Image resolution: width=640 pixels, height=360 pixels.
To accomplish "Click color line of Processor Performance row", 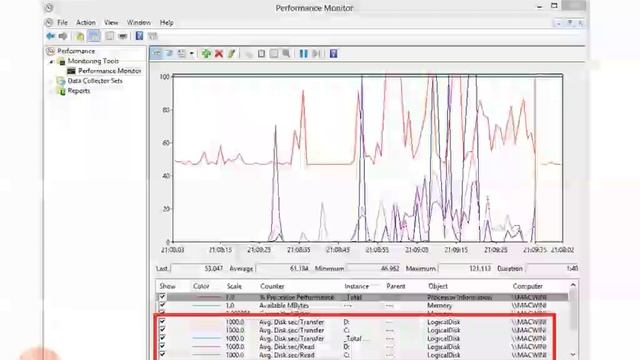I will (x=206, y=297).
